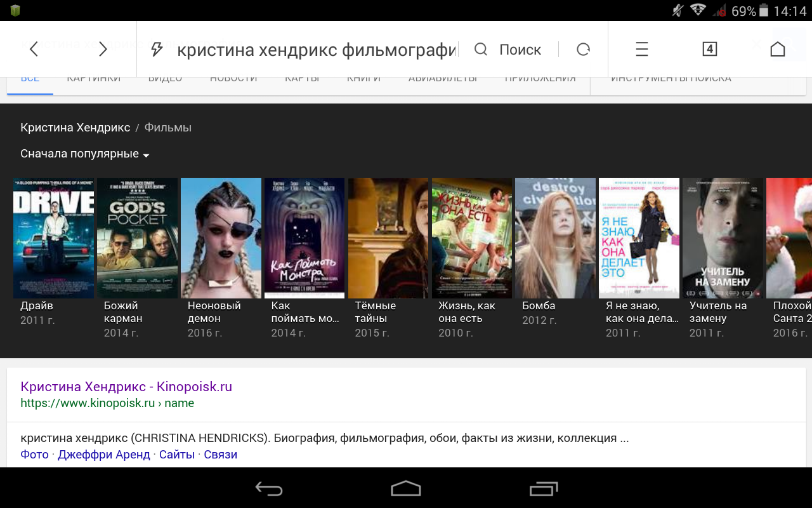Tap the browser forward arrow
Image resolution: width=812 pixels, height=508 pixels.
(103, 49)
